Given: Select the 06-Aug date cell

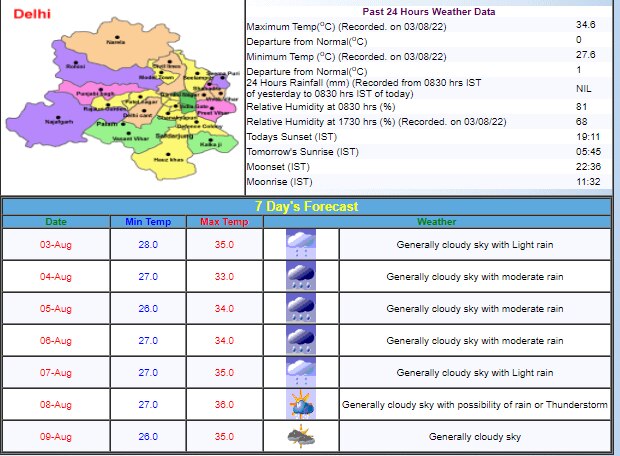Looking at the screenshot, I should (56, 341).
